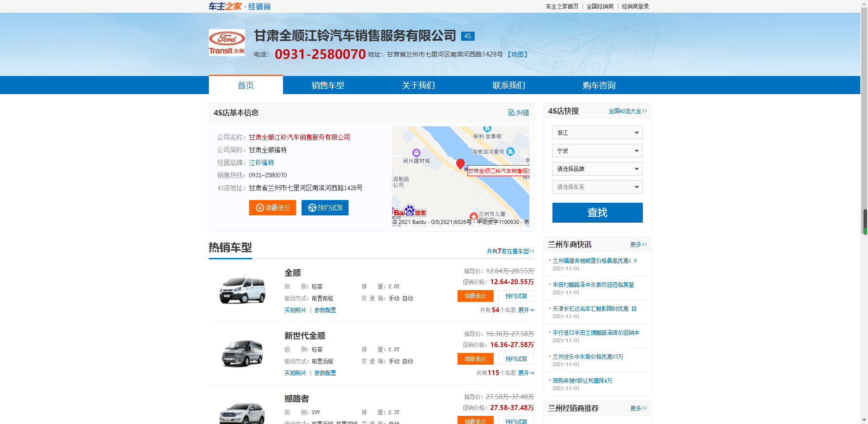Viewport: 868px width, 424px height.
Task: Open 全国4S店大全>> link
Action: click(627, 111)
